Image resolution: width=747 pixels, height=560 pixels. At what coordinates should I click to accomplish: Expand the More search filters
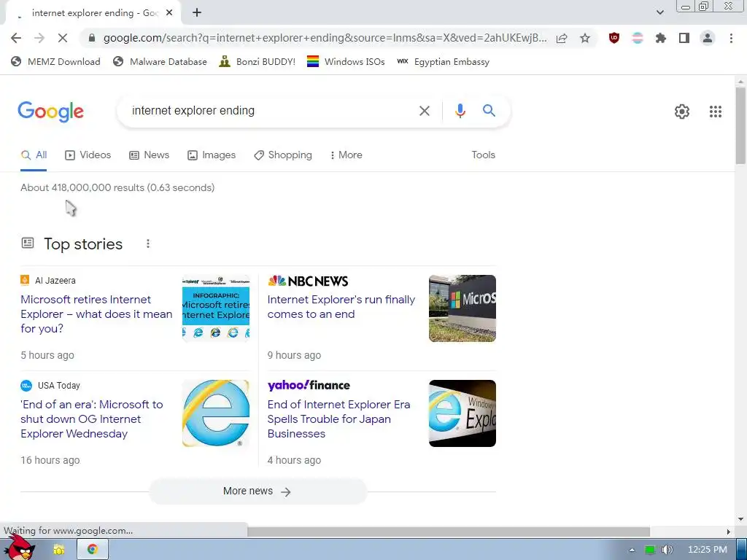click(x=347, y=155)
